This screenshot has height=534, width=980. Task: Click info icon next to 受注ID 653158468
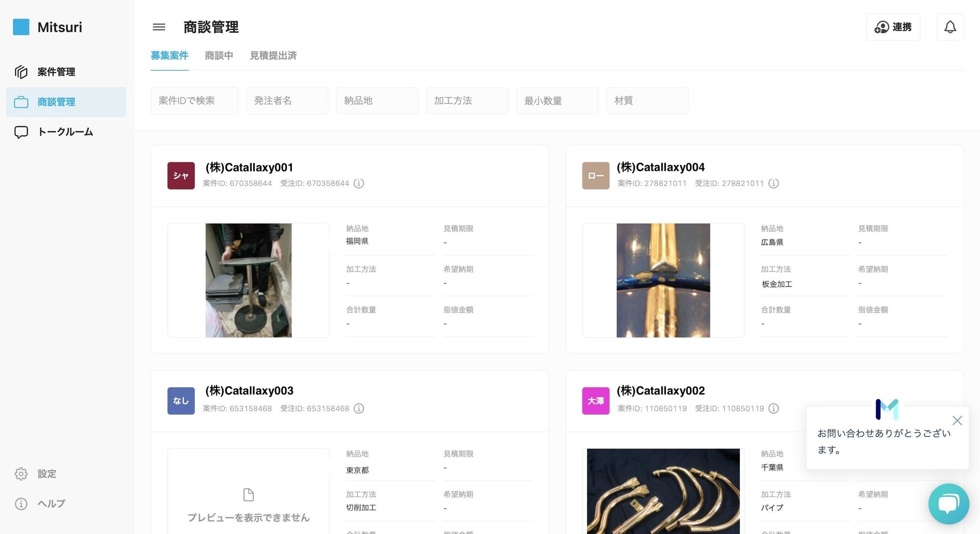click(x=359, y=409)
